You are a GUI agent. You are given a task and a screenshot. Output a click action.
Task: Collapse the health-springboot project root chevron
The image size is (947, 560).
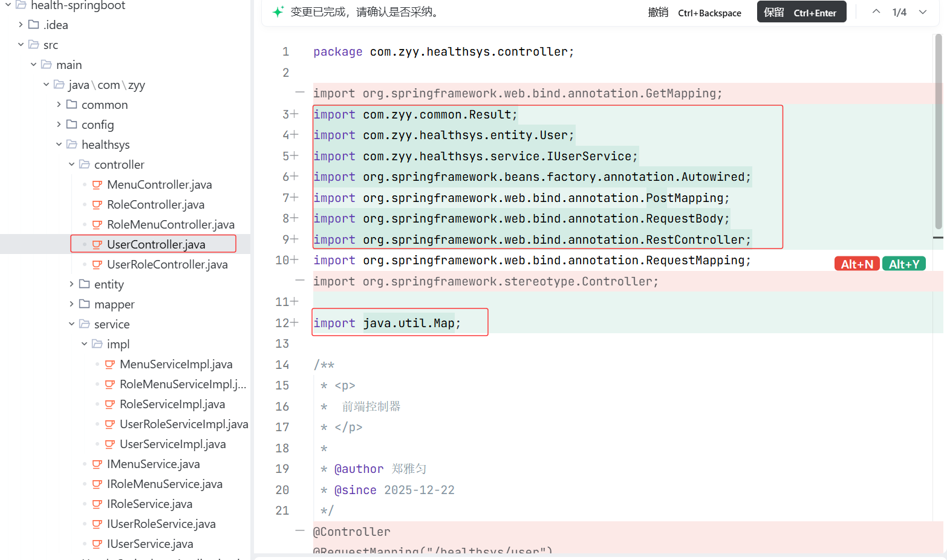[8, 5]
